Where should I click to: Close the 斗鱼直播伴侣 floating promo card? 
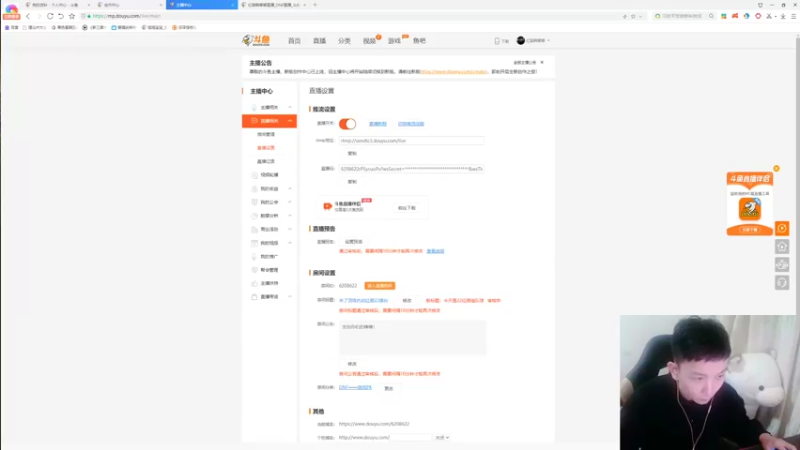776,168
